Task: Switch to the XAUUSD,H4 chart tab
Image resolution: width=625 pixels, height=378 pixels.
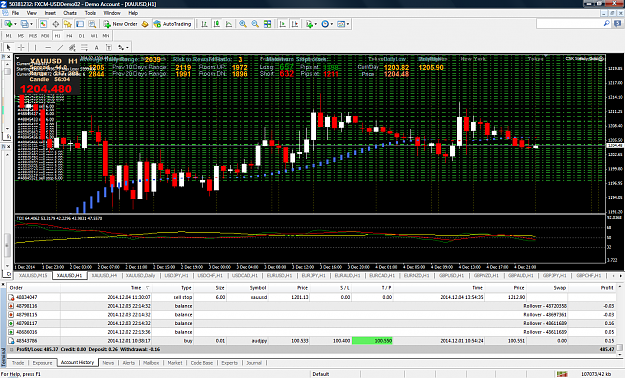Action: coord(104,276)
